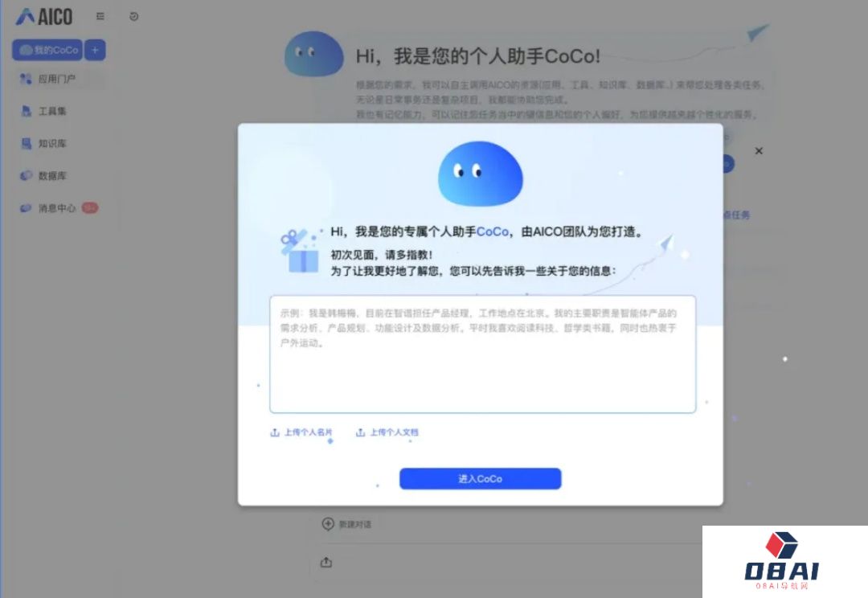Click the AICO logo
This screenshot has width=868, height=598.
point(43,17)
